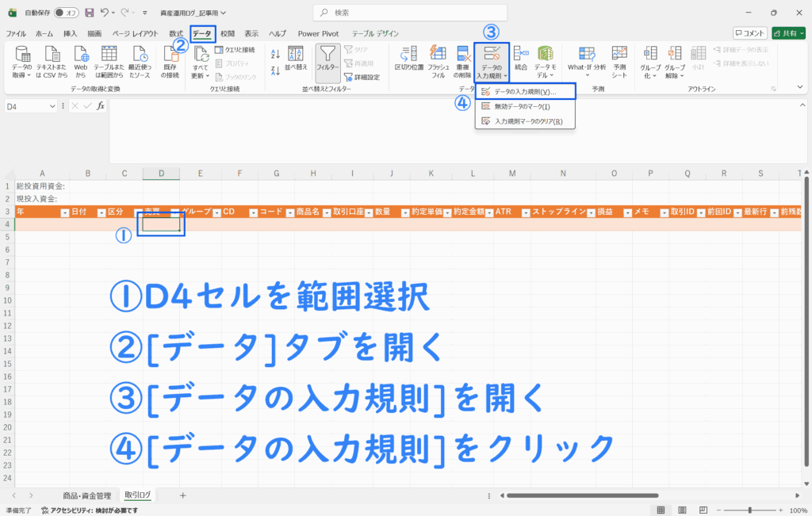The height and width of the screenshot is (516, 812).
Task: Click the Filter (フィルター) funnel icon
Action: click(327, 54)
